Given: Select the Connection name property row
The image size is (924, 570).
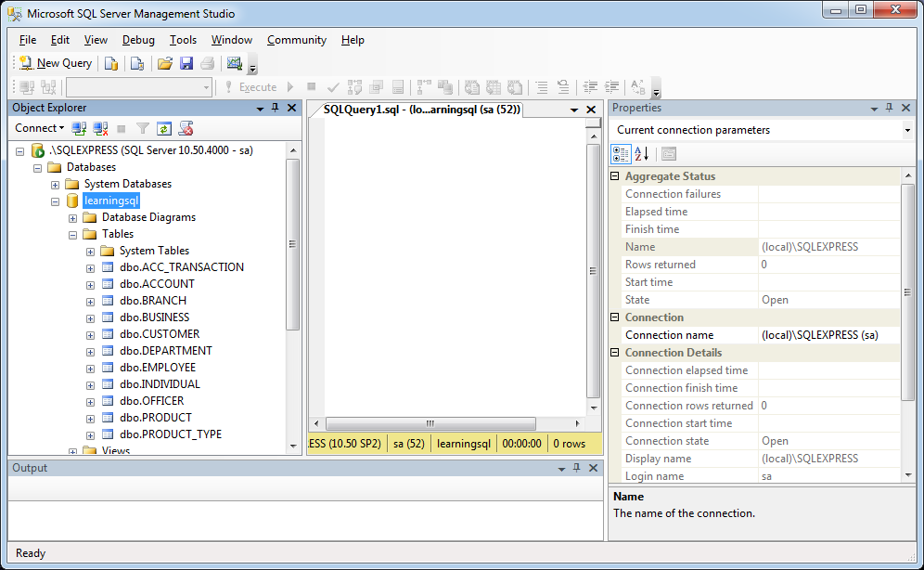Looking at the screenshot, I should (x=760, y=335).
